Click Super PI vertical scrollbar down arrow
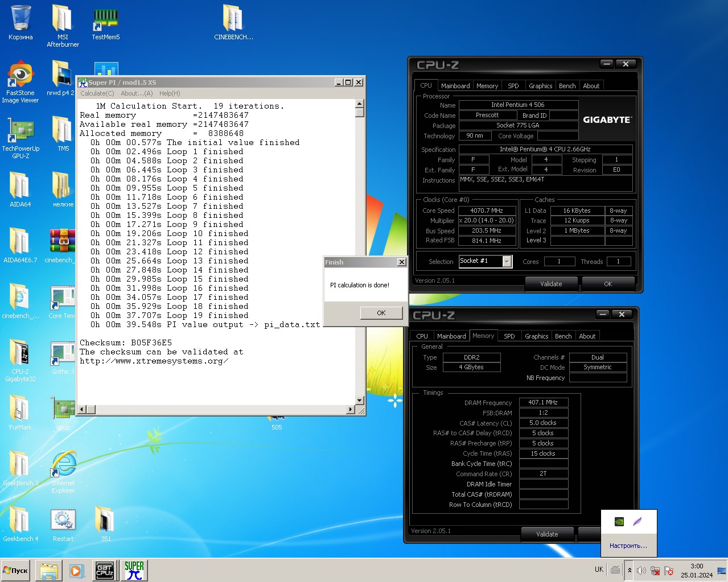This screenshot has height=582, width=728. click(x=360, y=401)
